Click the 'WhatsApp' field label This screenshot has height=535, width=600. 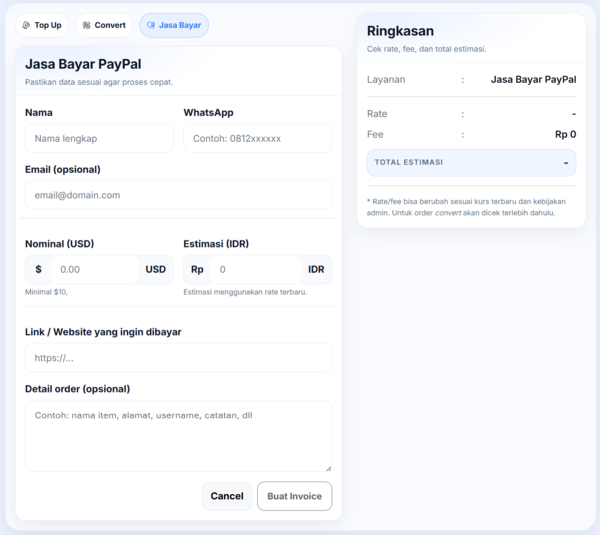[x=209, y=113]
